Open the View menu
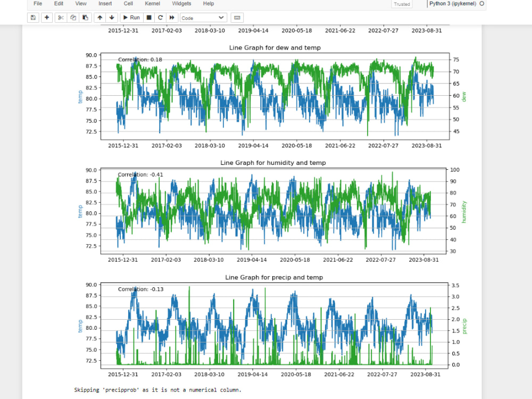Viewport: 532px width, 399px height. pyautogui.click(x=81, y=4)
